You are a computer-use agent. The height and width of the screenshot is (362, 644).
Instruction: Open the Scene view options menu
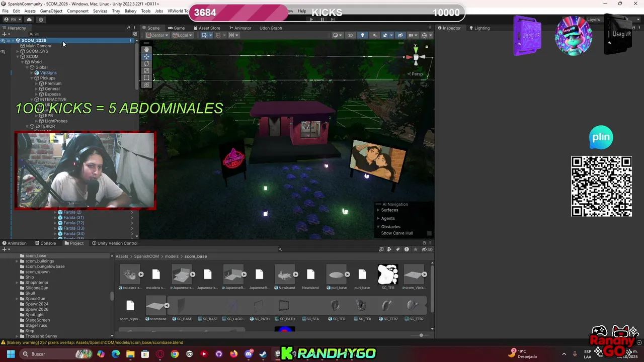click(x=430, y=28)
